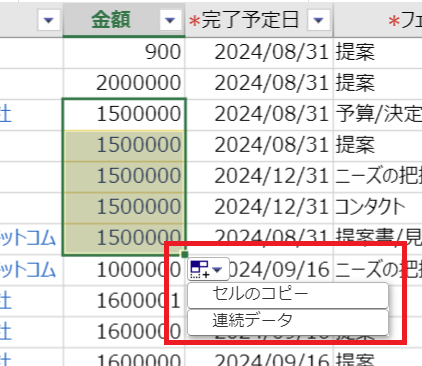The image size is (422, 366).
Task: Open the 金額 column filter dropdown
Action: pos(170,20)
